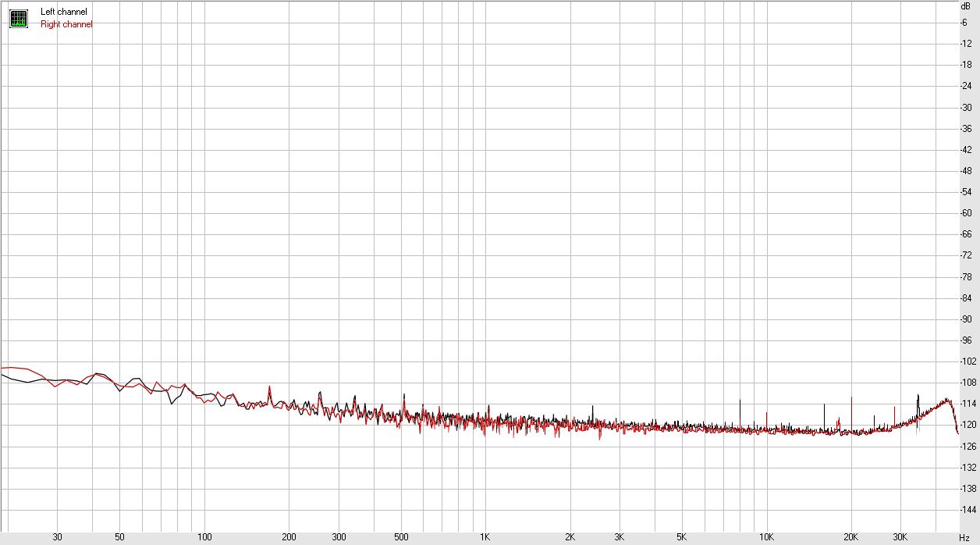
Task: Click the "-84" dB axis label
Action: tap(966, 298)
